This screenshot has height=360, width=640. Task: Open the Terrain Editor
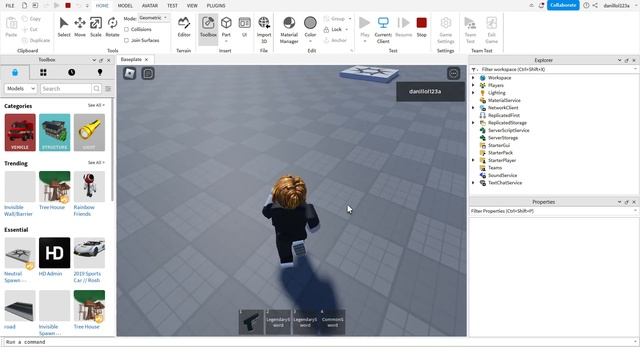(x=184, y=27)
